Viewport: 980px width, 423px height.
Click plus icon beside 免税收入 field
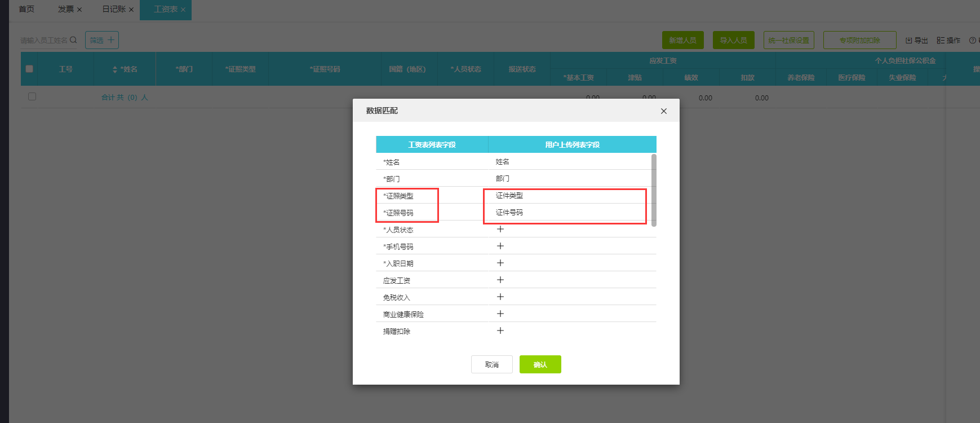point(500,297)
